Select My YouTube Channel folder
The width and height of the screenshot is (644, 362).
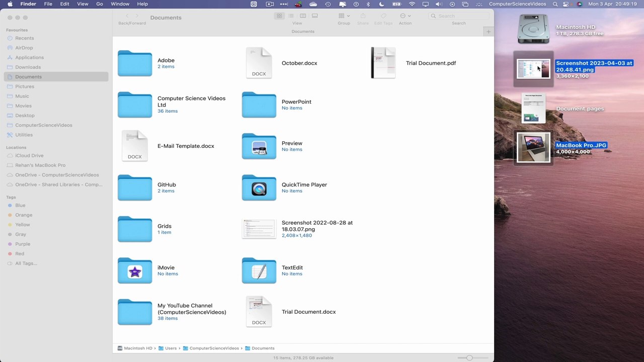pyautogui.click(x=135, y=312)
